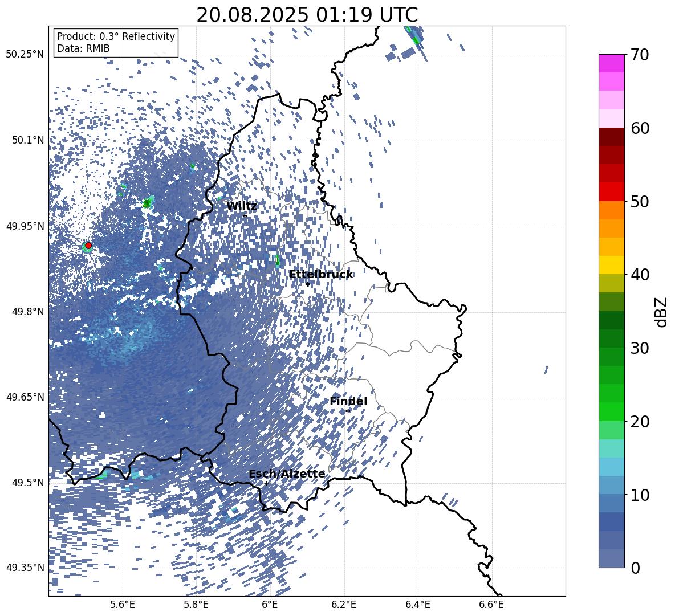Click the magenta 70 dBZ color band
Image resolution: width=675 pixels, height=616 pixels.
612,63
